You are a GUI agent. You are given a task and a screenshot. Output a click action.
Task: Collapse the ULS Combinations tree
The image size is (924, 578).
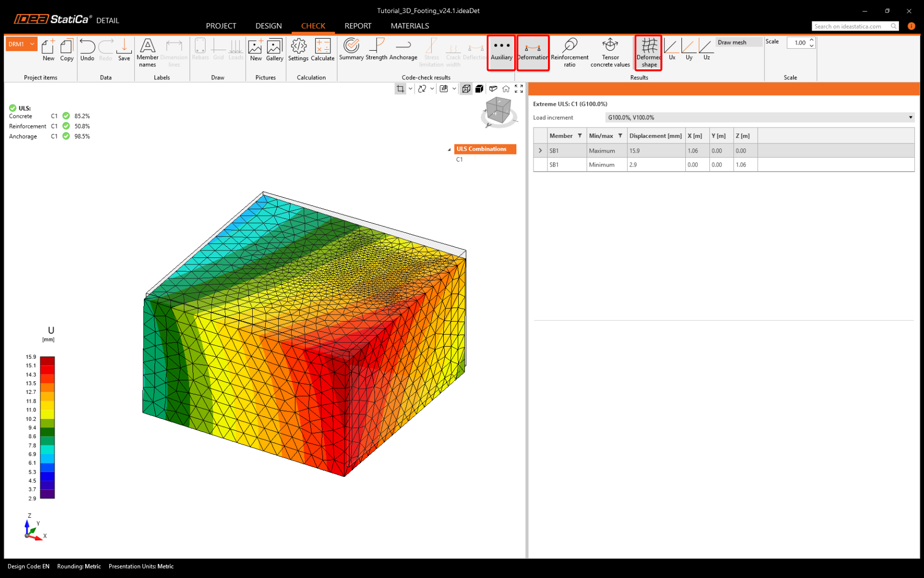coord(449,150)
